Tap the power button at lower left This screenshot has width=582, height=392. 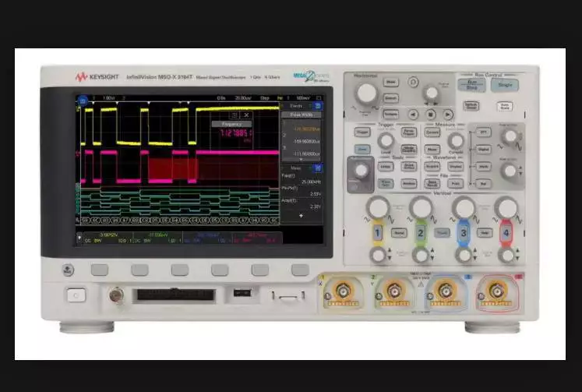[76, 295]
